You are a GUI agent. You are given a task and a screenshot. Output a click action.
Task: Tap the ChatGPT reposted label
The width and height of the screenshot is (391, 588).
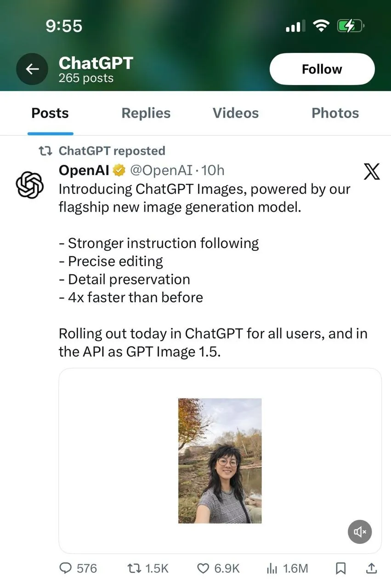[112, 151]
